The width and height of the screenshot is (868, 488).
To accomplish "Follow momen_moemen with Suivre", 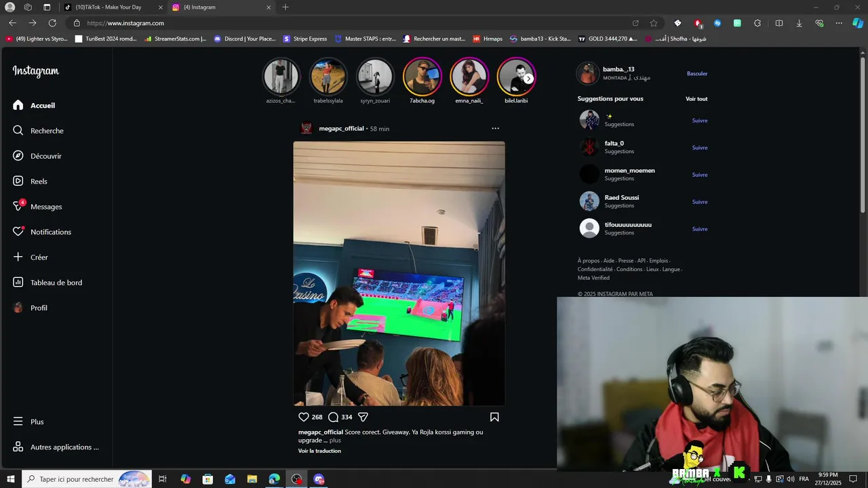I will [700, 175].
